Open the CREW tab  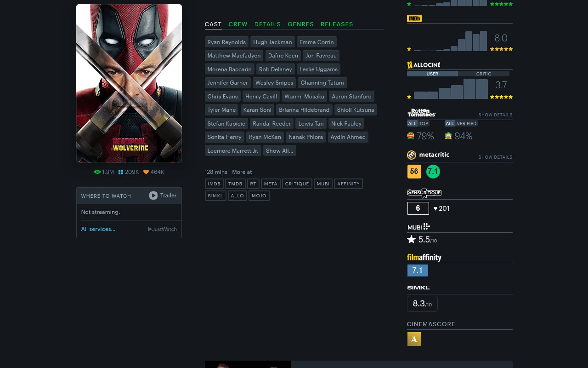point(238,24)
